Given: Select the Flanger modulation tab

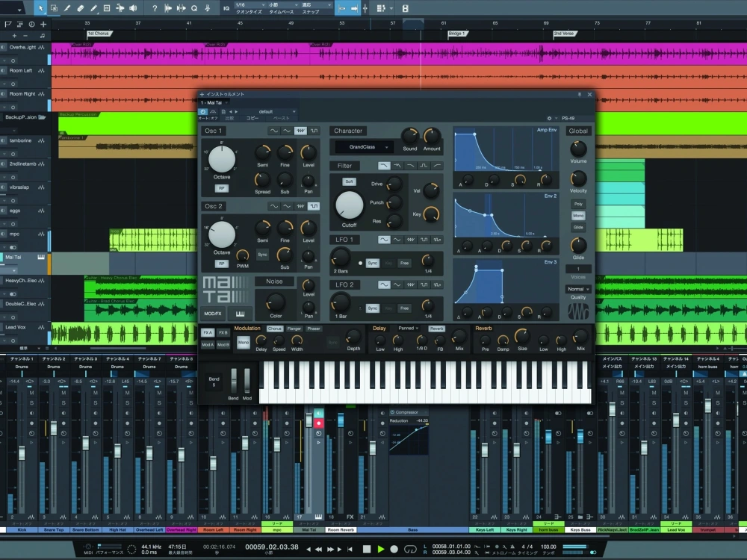Looking at the screenshot, I should 294,329.
